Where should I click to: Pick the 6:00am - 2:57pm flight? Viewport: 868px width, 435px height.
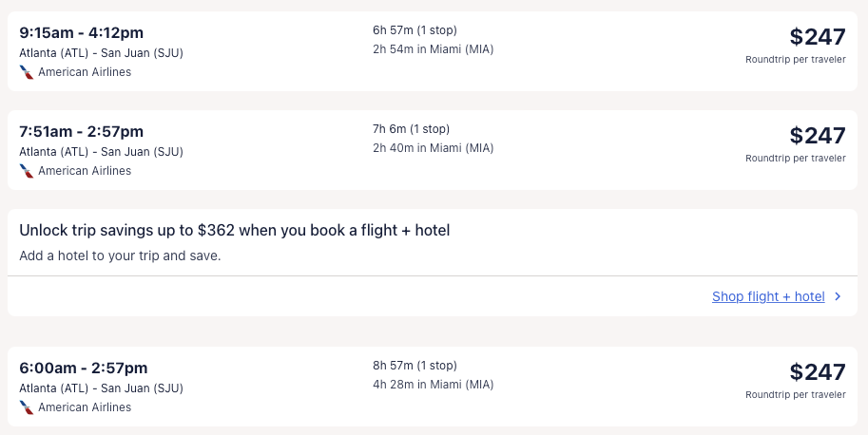(x=83, y=368)
